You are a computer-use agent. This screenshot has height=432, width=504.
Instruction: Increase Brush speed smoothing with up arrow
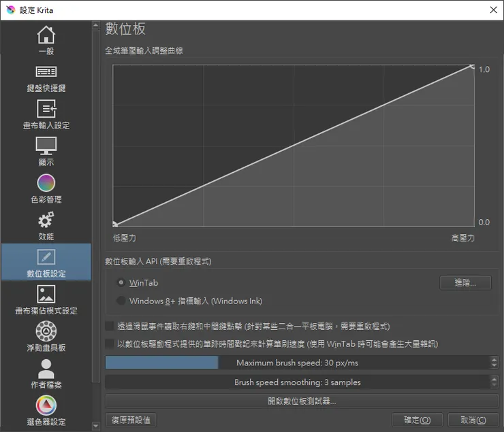(494, 379)
